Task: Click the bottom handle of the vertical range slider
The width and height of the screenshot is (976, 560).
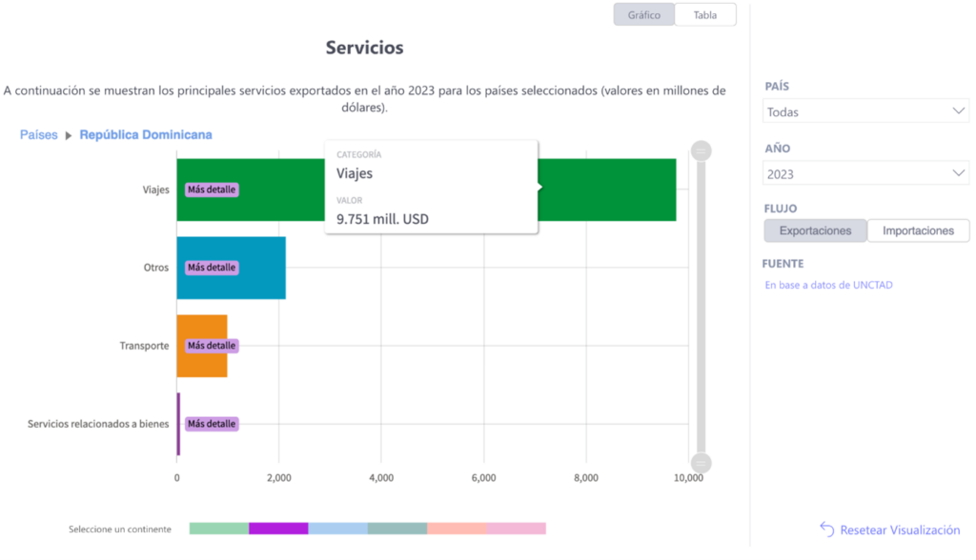Action: [701, 463]
